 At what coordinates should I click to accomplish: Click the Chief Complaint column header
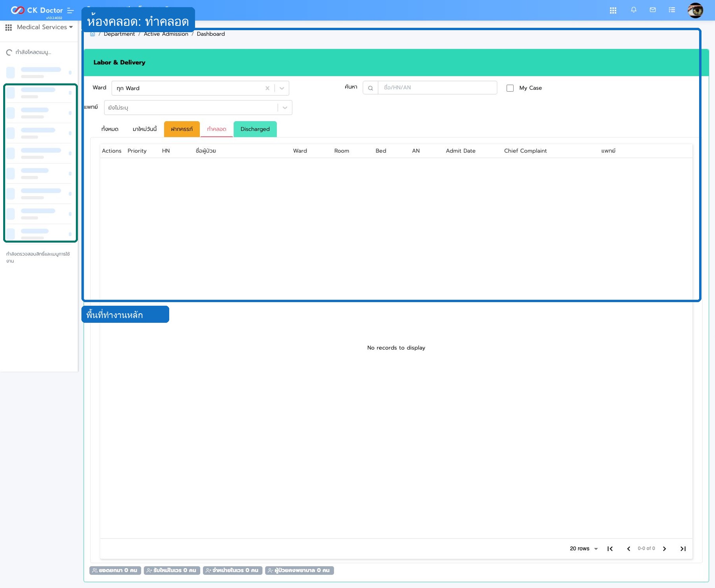(526, 151)
